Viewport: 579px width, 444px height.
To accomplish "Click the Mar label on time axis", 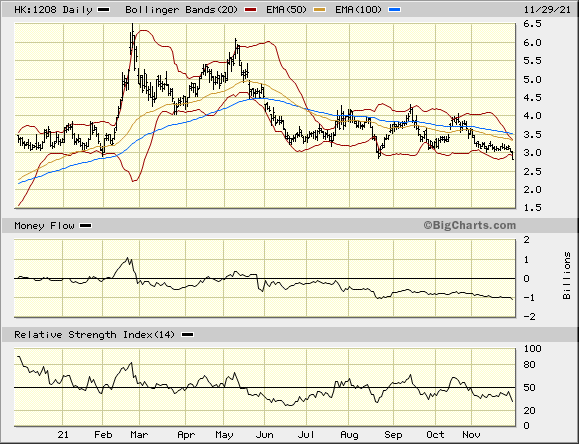I will point(139,434).
